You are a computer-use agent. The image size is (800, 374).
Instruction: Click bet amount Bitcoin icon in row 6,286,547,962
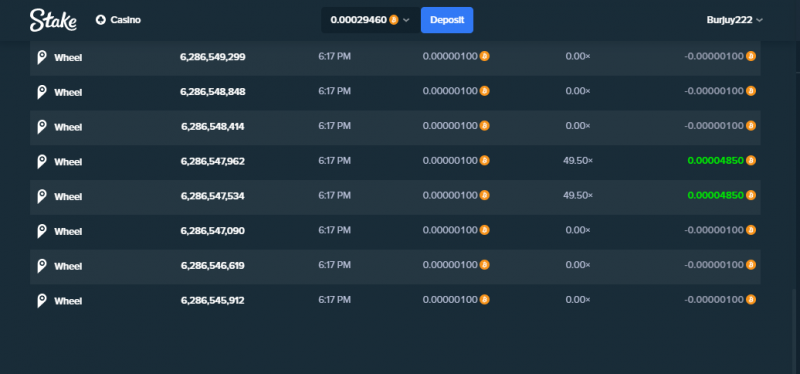pyautogui.click(x=484, y=160)
